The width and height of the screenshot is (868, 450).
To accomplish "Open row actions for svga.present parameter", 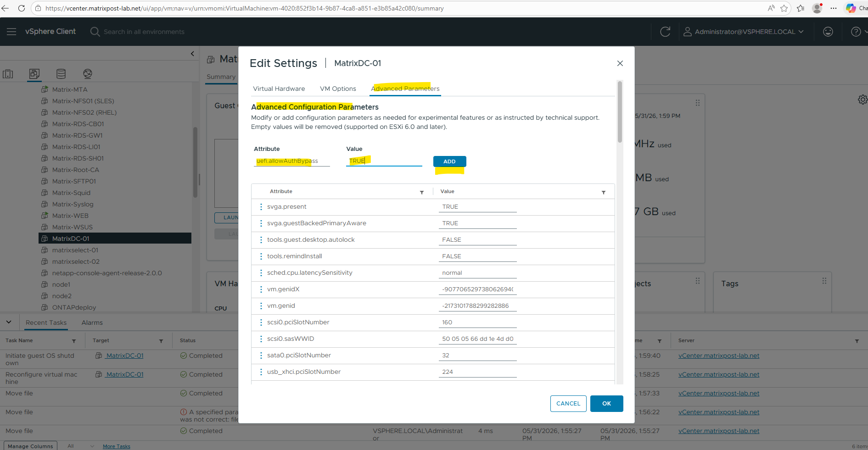I will coord(261,207).
